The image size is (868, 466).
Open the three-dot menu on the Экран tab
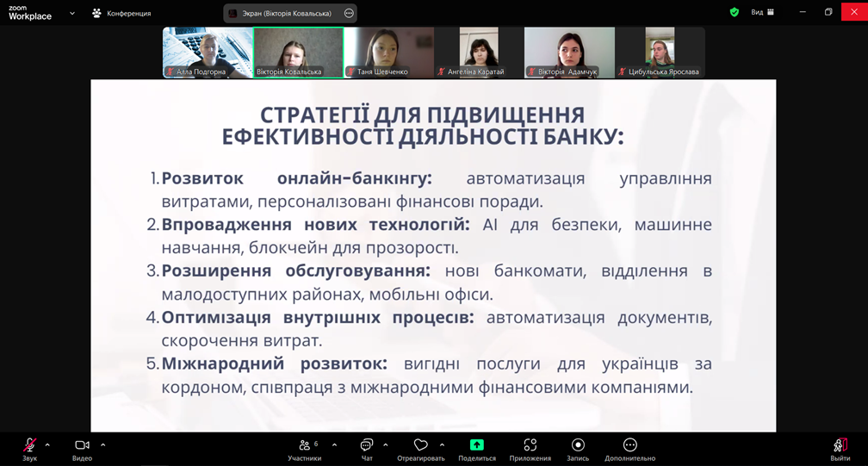click(349, 14)
